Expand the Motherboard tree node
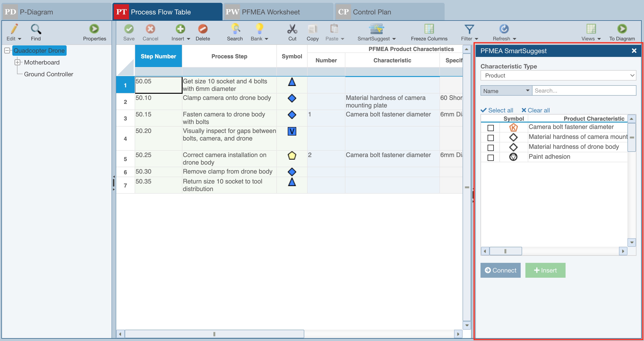This screenshot has height=341, width=644. [17, 62]
